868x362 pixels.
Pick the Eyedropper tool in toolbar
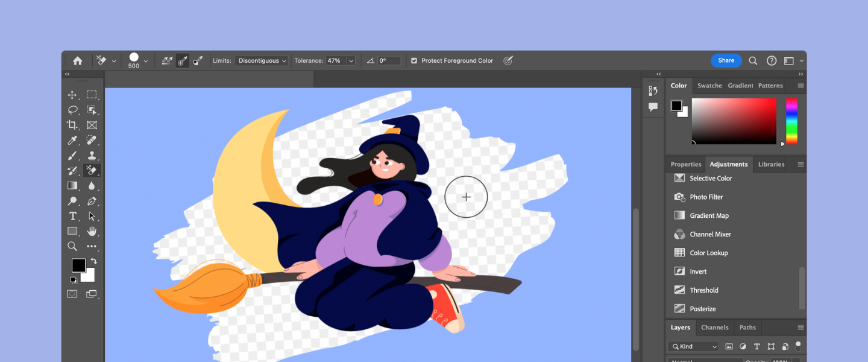click(72, 140)
